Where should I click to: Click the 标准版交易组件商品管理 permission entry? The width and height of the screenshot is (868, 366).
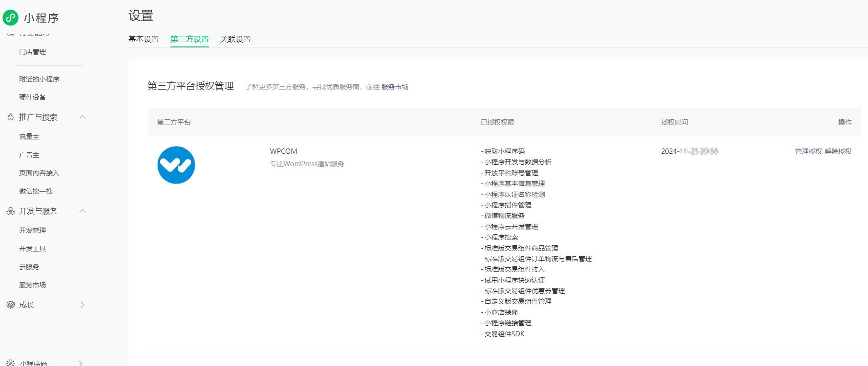520,248
